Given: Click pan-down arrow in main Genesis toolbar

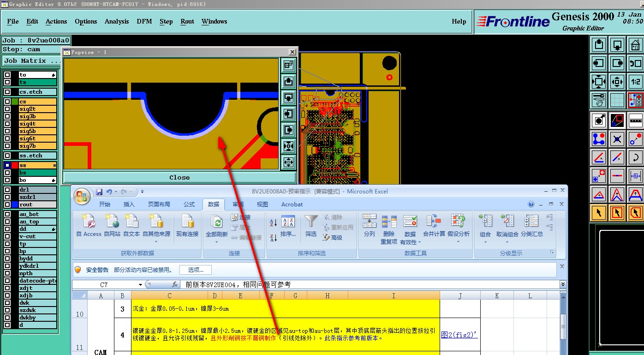Looking at the screenshot, I should pos(617,45).
